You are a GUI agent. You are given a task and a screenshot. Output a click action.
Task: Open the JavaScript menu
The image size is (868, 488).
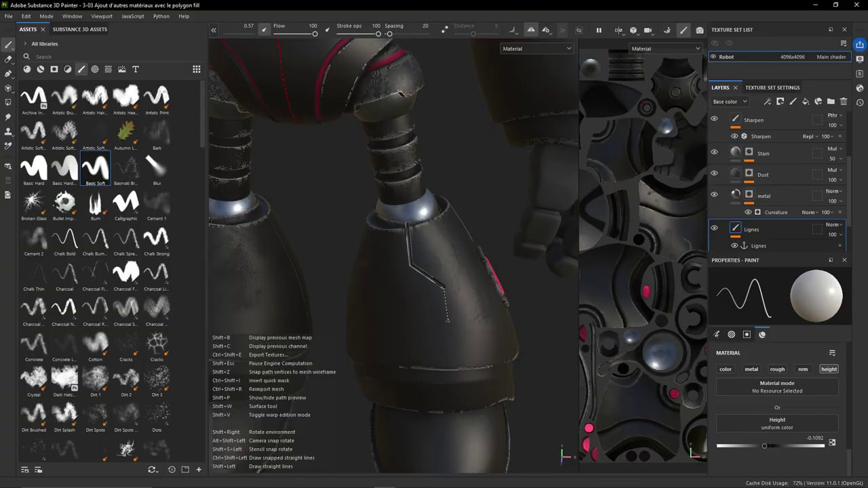tap(132, 16)
